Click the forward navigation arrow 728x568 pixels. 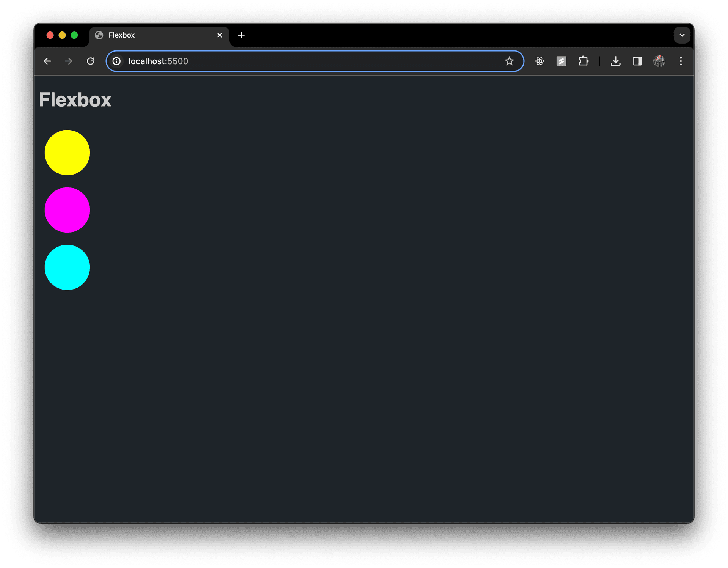[x=69, y=61]
